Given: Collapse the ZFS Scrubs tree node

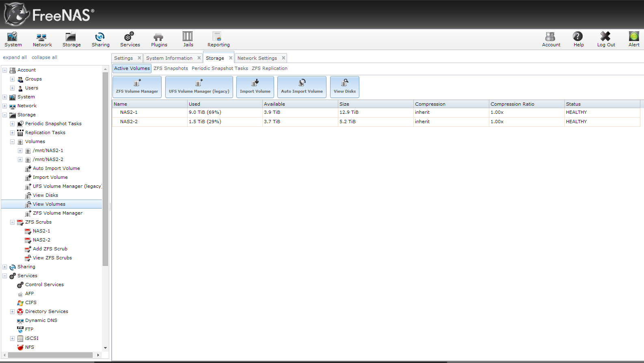Looking at the screenshot, I should pos(12,222).
